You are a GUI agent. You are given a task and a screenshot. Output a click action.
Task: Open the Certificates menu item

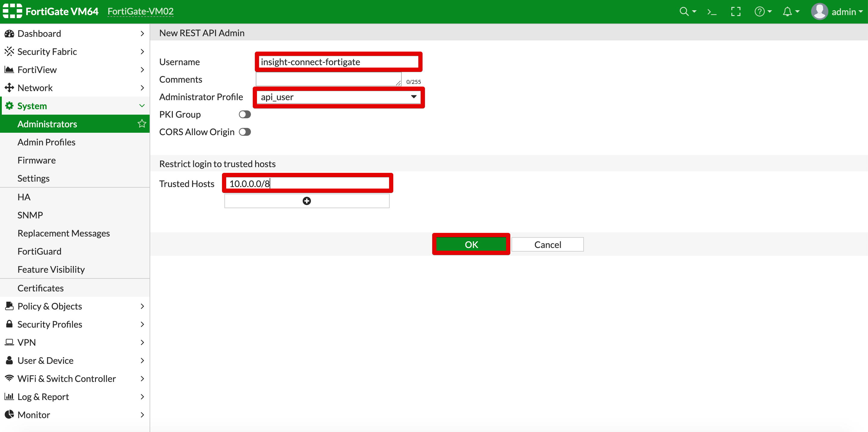(40, 288)
